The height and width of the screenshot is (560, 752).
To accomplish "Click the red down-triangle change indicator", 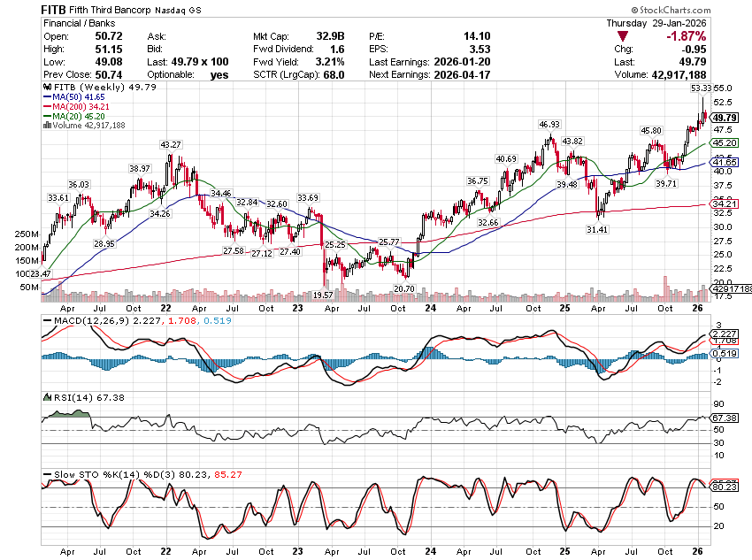I will coord(624,36).
